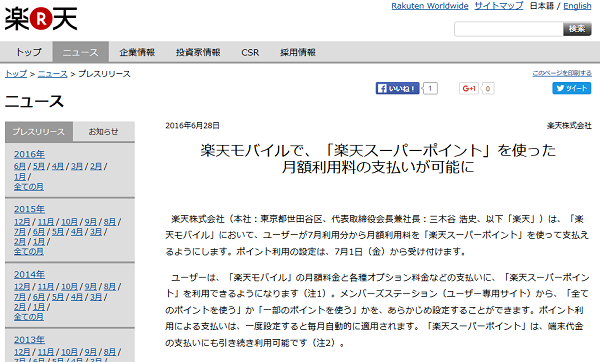
Task: Click the Rakuten logo
Action: [41, 19]
